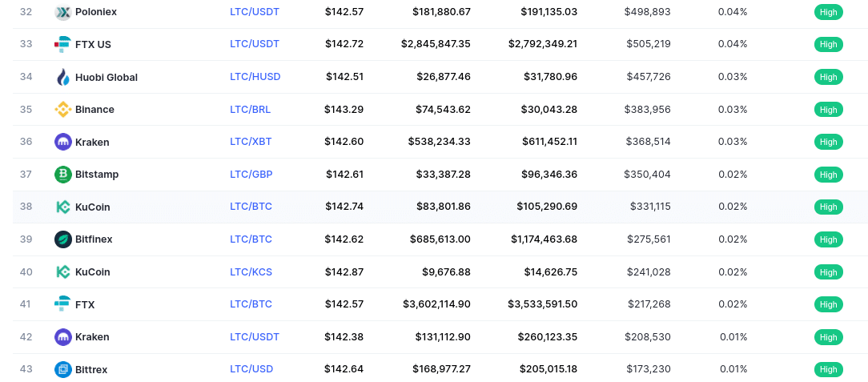Screen dimensions: 868x382
Task: Open the LTC/HUSD trading pair link
Action: (x=255, y=77)
